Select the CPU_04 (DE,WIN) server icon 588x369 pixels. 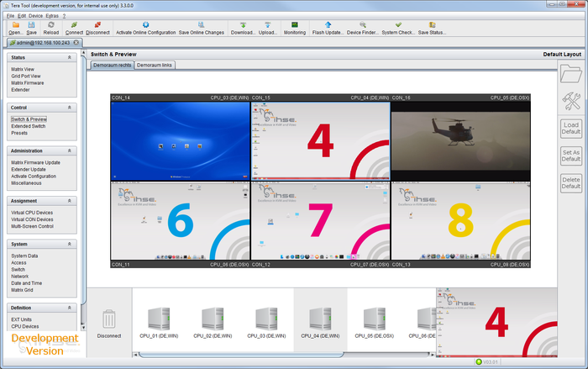320,319
